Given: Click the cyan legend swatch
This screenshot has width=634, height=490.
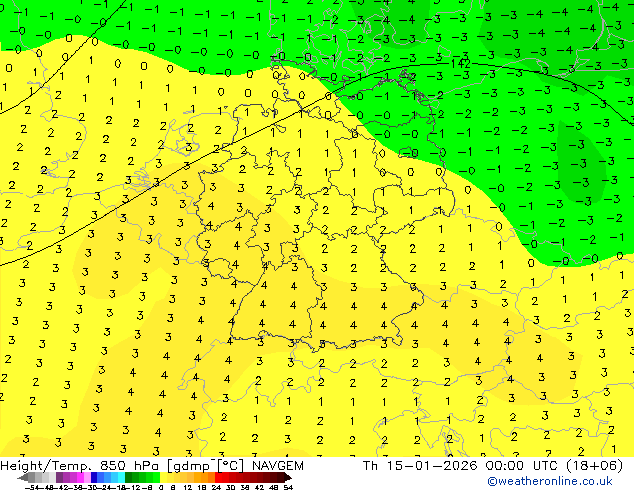Looking at the screenshot, I should point(121,478).
